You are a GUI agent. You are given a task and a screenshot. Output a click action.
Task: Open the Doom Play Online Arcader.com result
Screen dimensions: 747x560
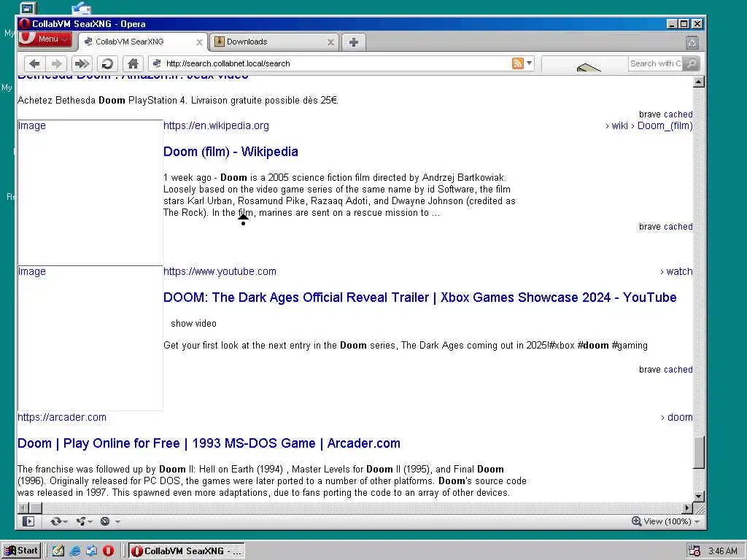click(x=209, y=443)
